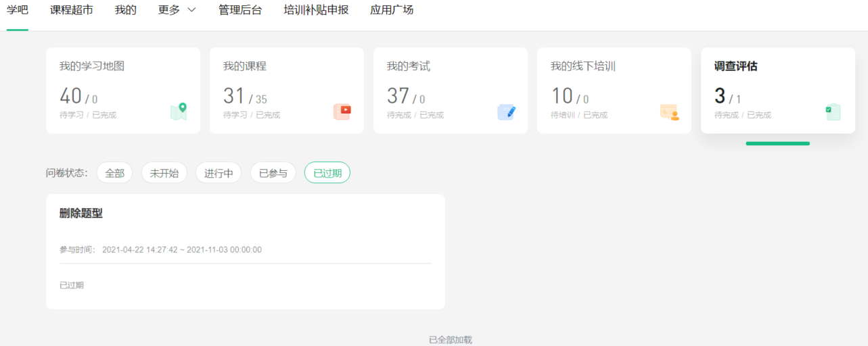Open the 删除题型 survey card
Viewport: 868px width, 346px height.
246,251
